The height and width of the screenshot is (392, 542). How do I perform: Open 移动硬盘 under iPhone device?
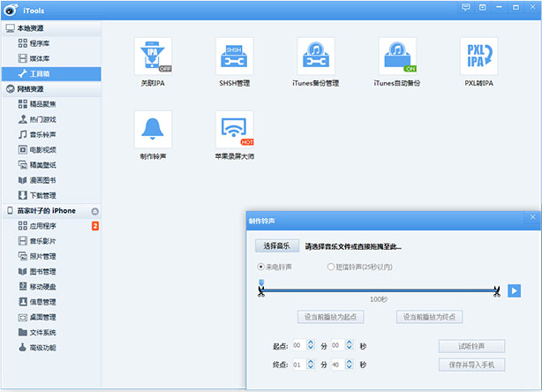point(51,287)
